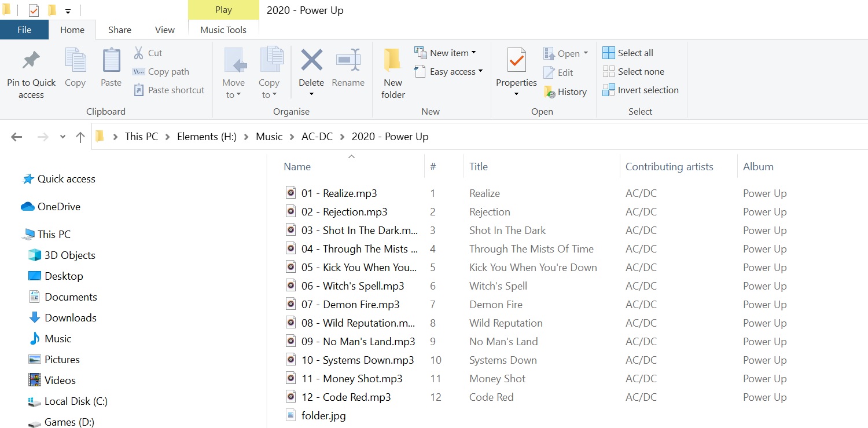Create a New folder
Viewport: 868px width, 428px height.
click(393, 74)
